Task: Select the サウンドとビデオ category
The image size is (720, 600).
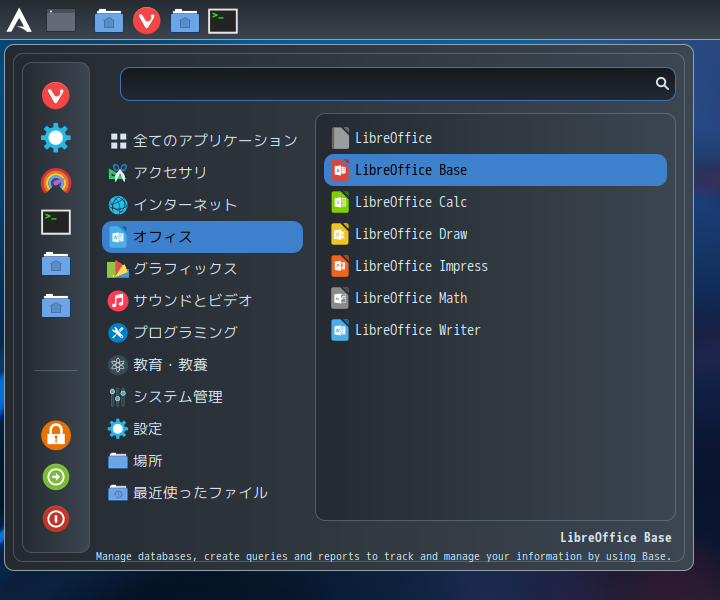Action: pyautogui.click(x=202, y=301)
